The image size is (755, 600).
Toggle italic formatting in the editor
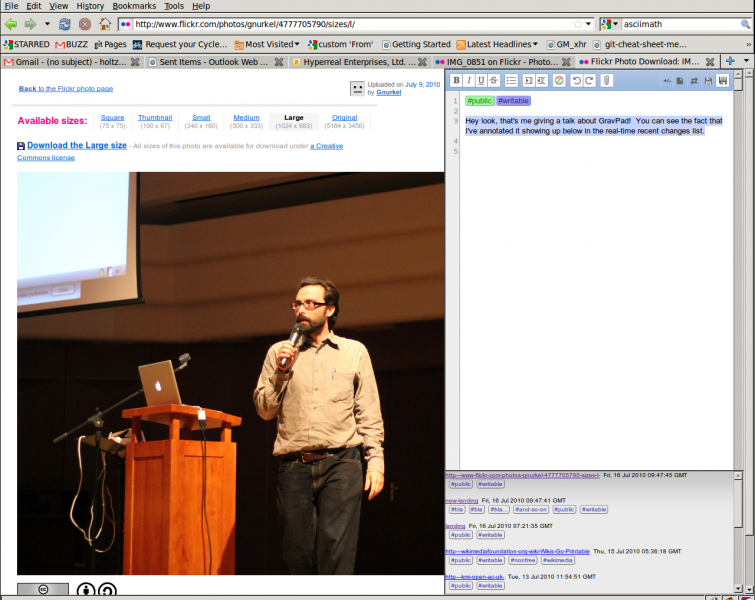point(469,80)
